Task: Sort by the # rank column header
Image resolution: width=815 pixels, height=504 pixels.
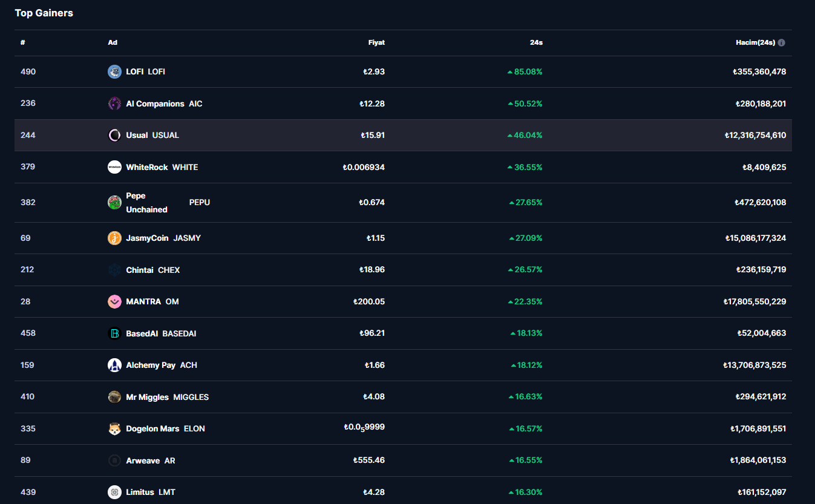Action: click(22, 43)
